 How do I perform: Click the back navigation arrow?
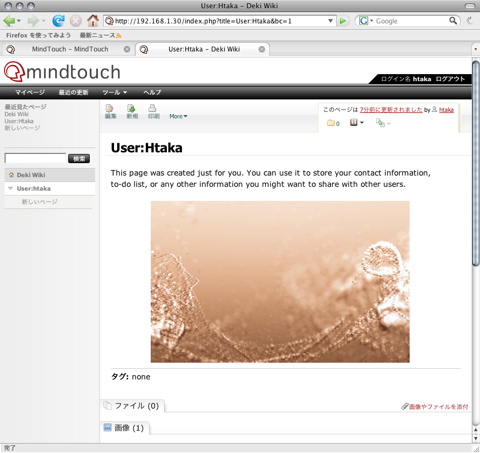(x=9, y=21)
